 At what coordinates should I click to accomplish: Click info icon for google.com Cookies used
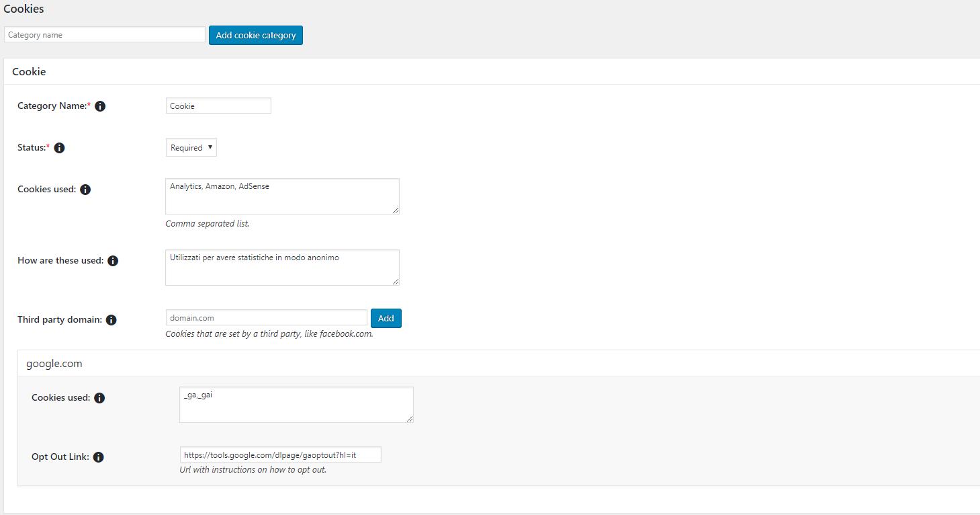pos(99,398)
